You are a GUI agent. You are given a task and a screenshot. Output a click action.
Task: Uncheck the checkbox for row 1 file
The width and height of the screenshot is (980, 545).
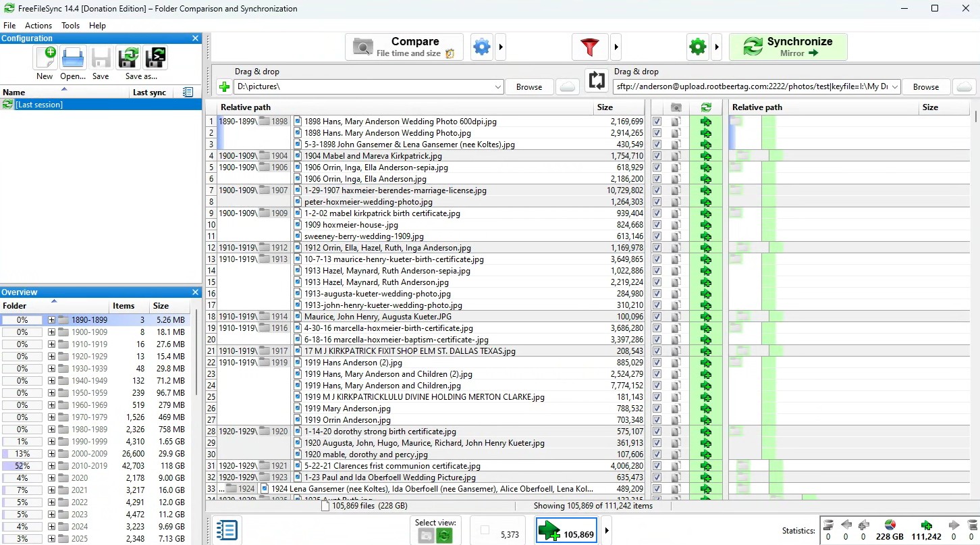pyautogui.click(x=657, y=122)
